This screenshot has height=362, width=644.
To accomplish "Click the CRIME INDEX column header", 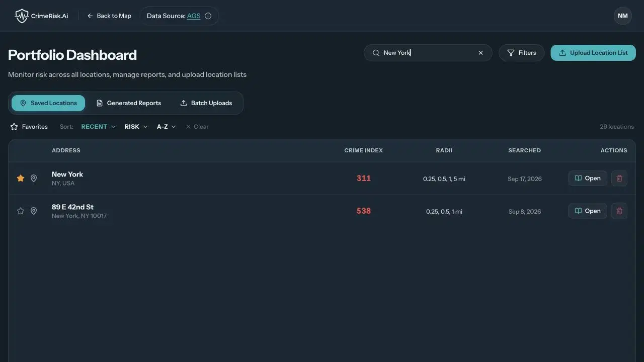I will pos(363,150).
